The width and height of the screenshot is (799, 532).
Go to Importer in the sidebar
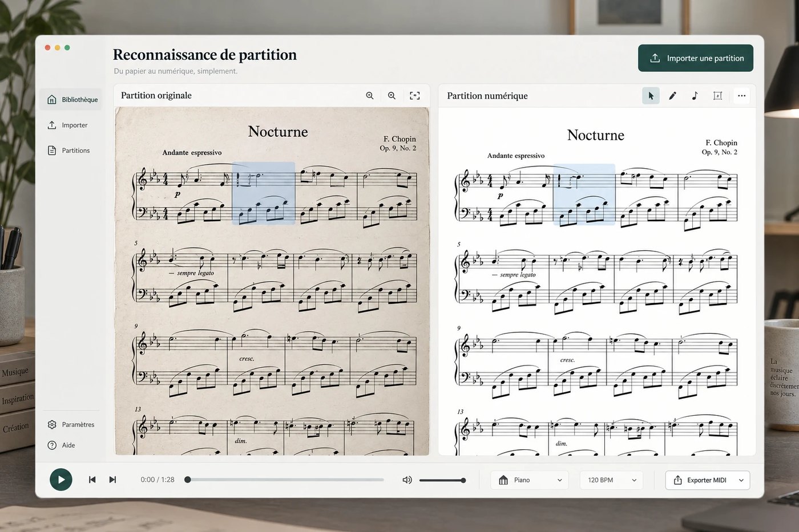pos(68,125)
